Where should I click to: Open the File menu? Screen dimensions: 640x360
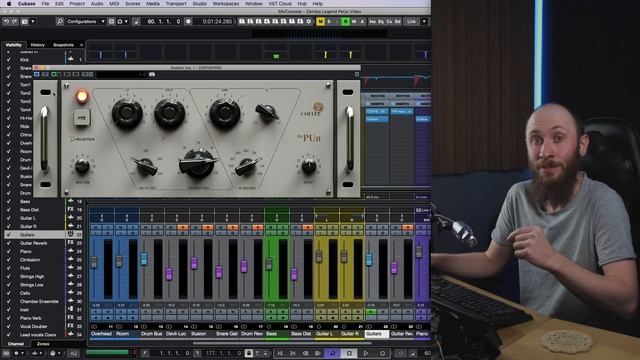pos(45,3)
